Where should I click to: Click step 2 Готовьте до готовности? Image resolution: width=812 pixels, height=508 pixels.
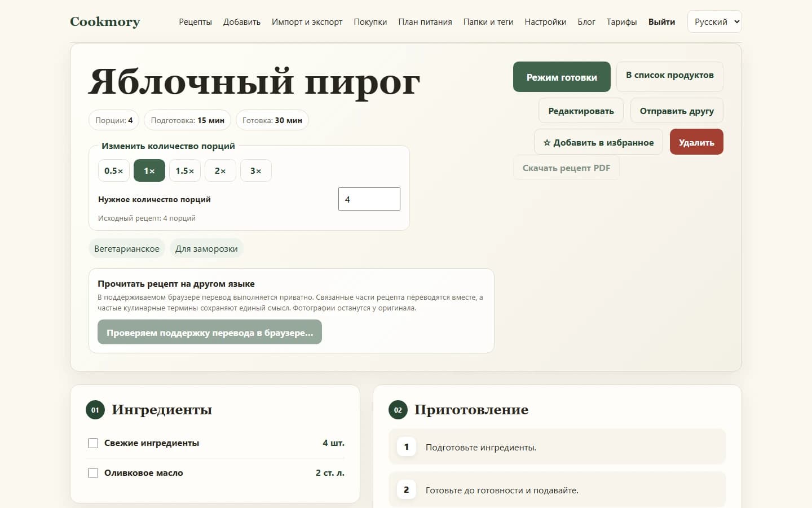[x=557, y=490]
